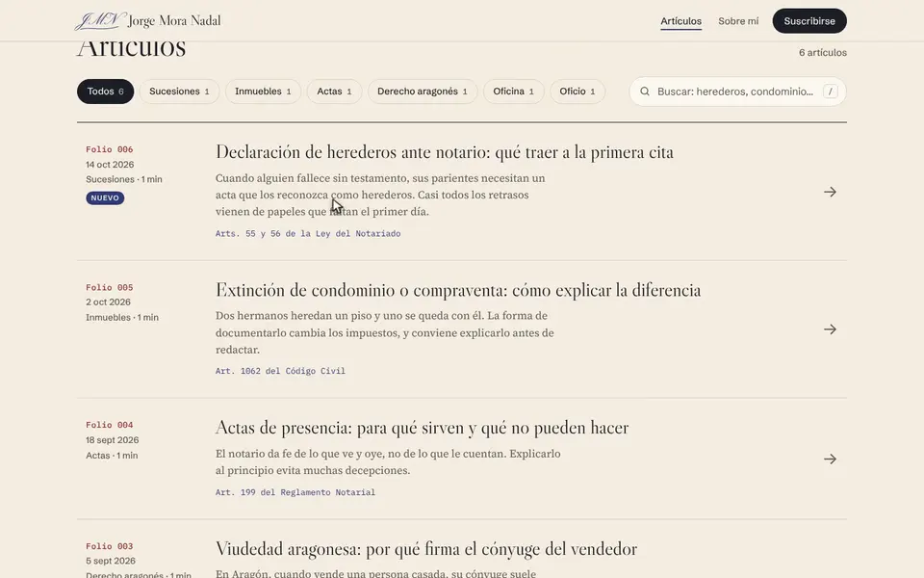Click the date 14 oct 2026

point(110,165)
